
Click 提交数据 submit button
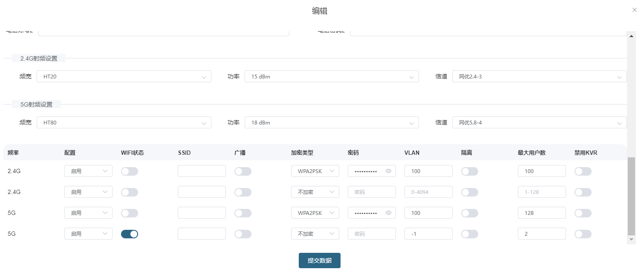(319, 261)
